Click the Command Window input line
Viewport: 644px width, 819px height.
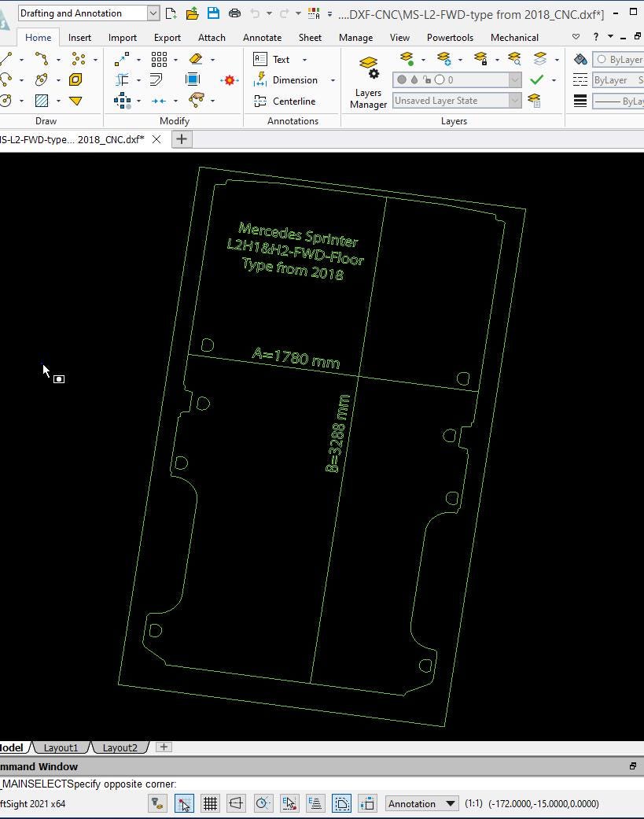tap(322, 784)
